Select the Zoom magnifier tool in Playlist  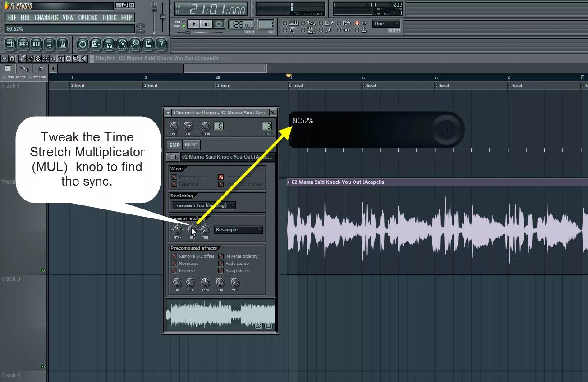[76, 59]
